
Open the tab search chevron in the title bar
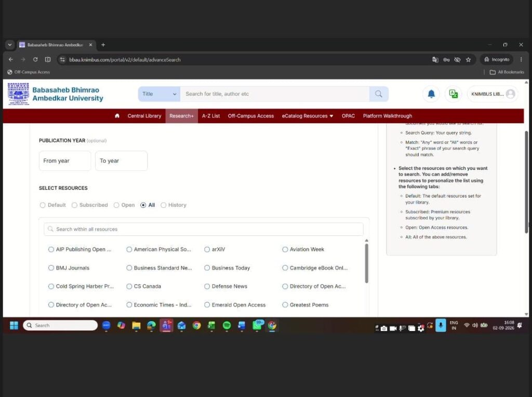click(10, 45)
